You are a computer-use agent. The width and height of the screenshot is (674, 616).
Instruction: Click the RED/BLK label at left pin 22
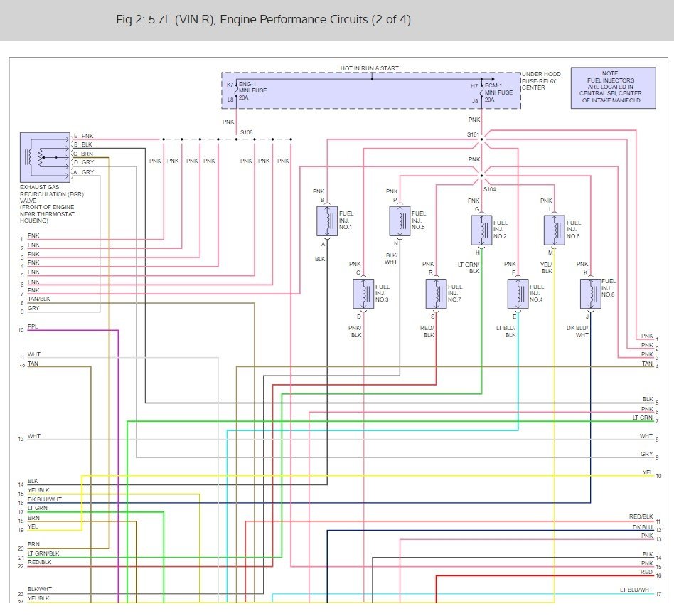[40, 562]
